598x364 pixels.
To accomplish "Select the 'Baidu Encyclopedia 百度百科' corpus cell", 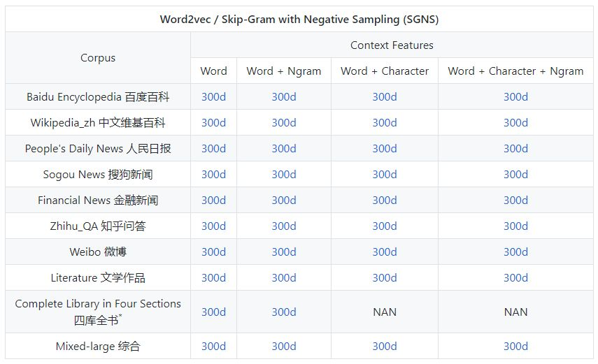I will [x=98, y=97].
